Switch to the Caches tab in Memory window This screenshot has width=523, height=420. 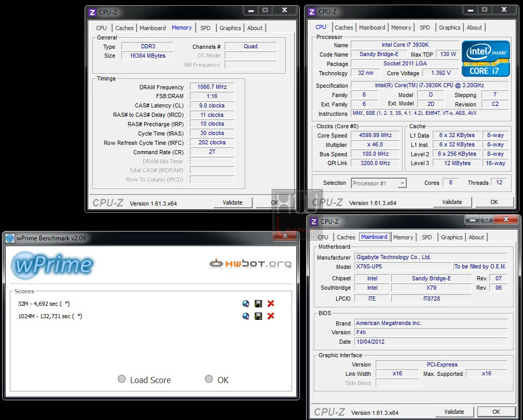tap(124, 28)
